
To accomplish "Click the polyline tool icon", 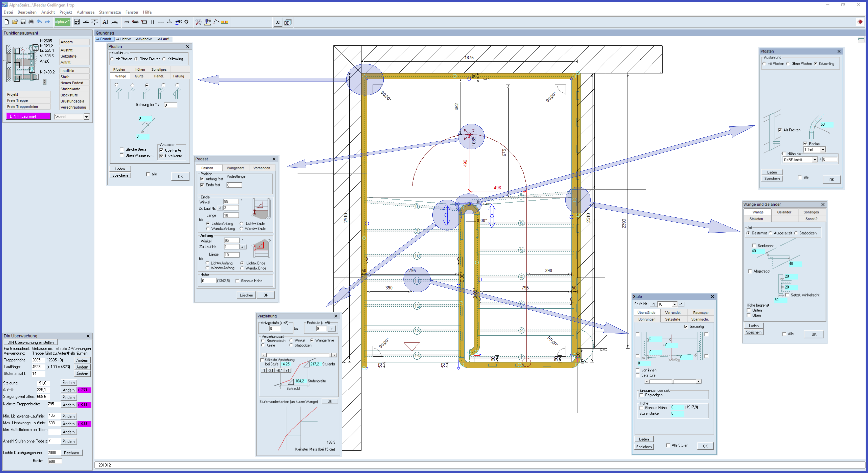I will 216,22.
